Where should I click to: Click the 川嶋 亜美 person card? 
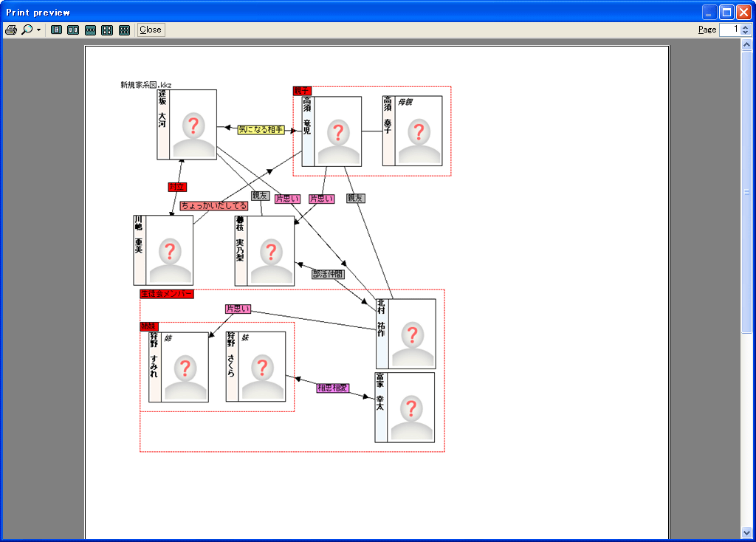pyautogui.click(x=163, y=250)
